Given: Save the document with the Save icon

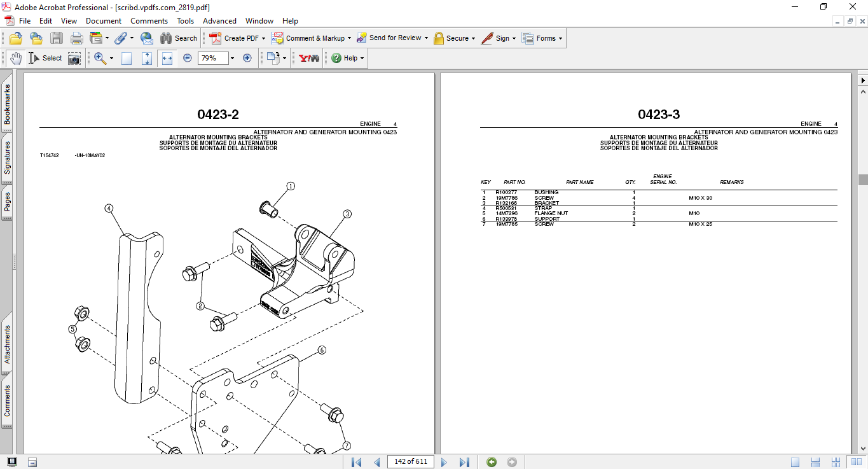Looking at the screenshot, I should point(57,38).
